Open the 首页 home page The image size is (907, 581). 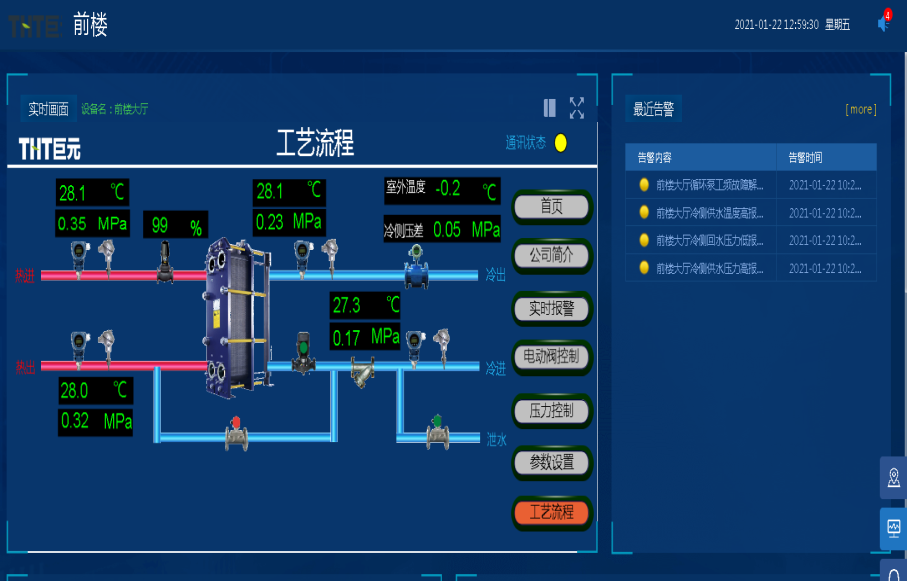pyautogui.click(x=551, y=207)
